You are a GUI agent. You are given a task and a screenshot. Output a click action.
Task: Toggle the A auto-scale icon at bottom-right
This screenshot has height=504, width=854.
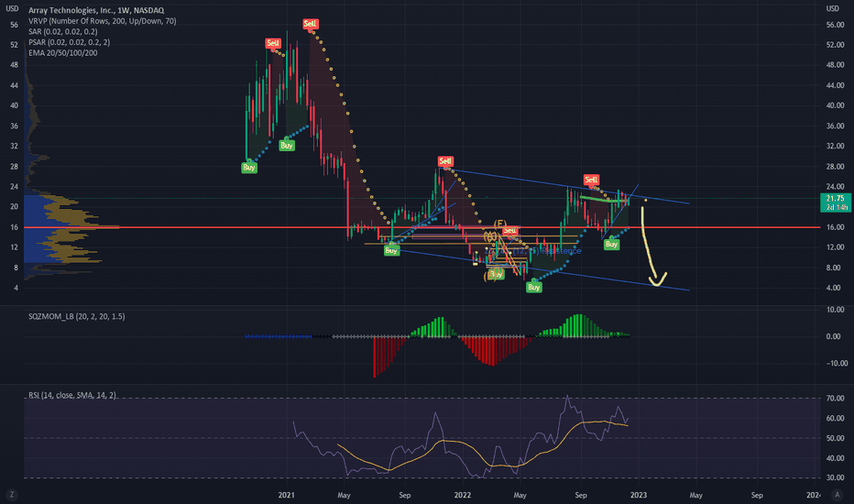pyautogui.click(x=838, y=495)
